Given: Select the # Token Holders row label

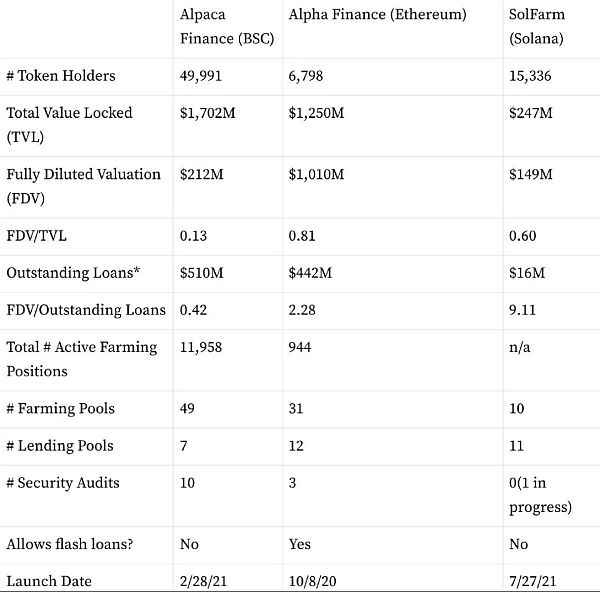Looking at the screenshot, I should click(x=61, y=76).
